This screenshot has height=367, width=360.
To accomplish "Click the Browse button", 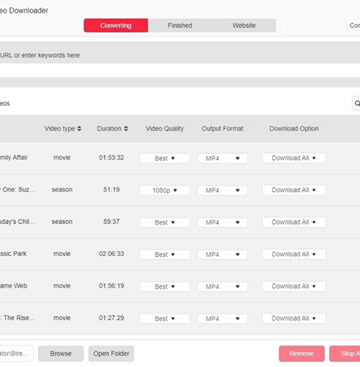I will 61,354.
